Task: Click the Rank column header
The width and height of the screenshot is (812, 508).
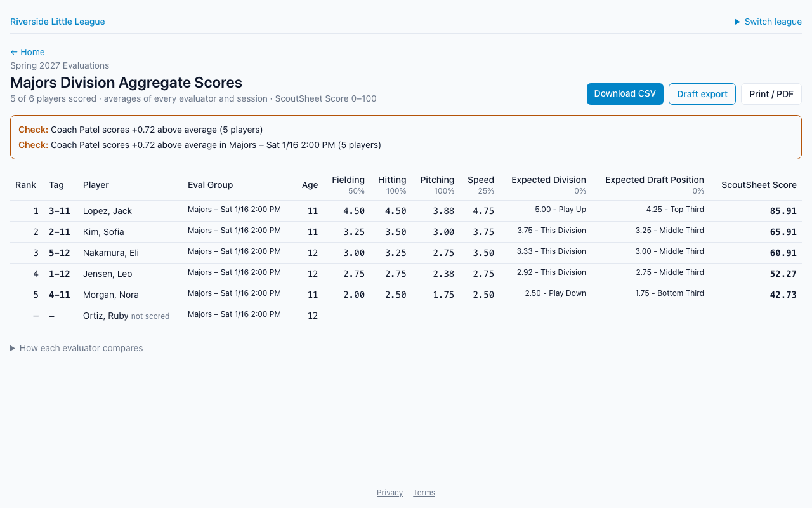Action: [26, 185]
